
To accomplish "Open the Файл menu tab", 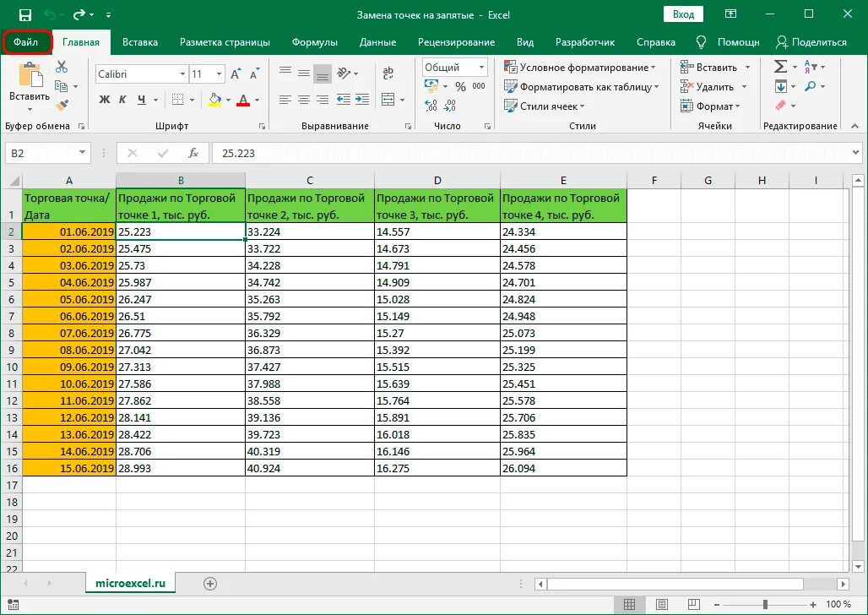I will [x=26, y=42].
